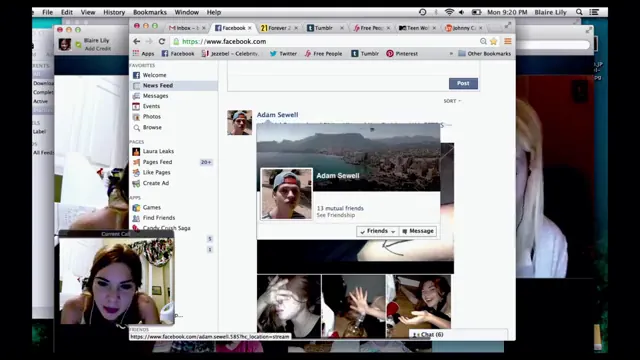This screenshot has width=640, height=360.
Task: Open the Facebook bookmark
Action: [178, 53]
